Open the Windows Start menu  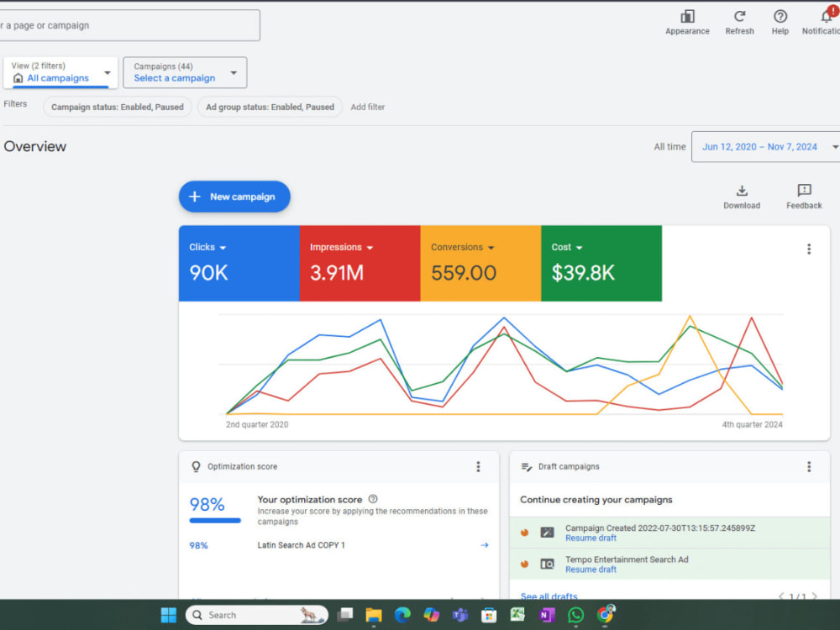click(168, 615)
